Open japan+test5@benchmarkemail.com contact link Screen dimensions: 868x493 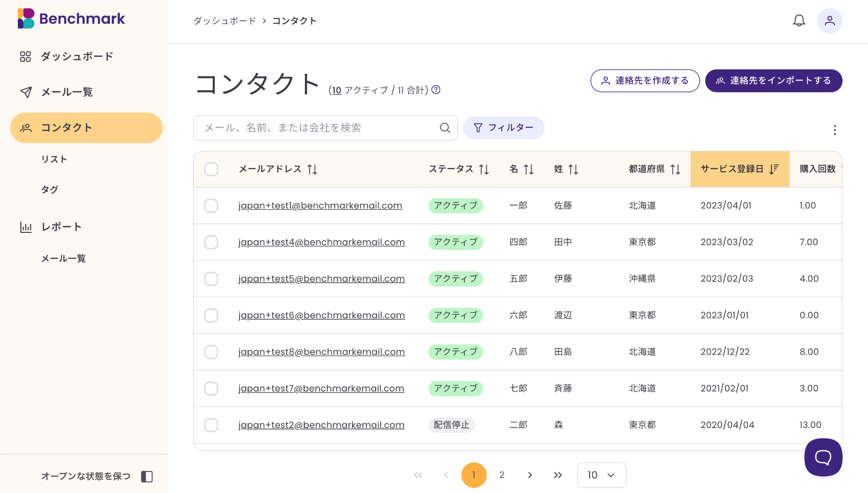point(321,279)
